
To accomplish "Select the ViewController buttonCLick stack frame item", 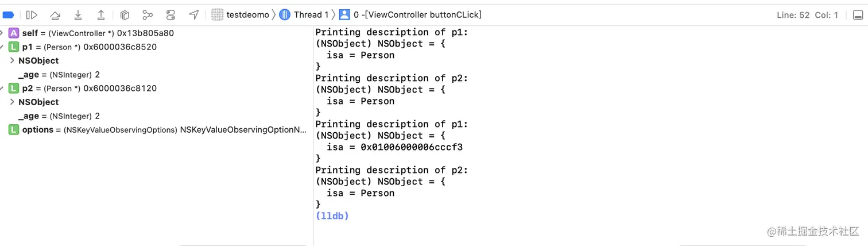I will coord(410,15).
